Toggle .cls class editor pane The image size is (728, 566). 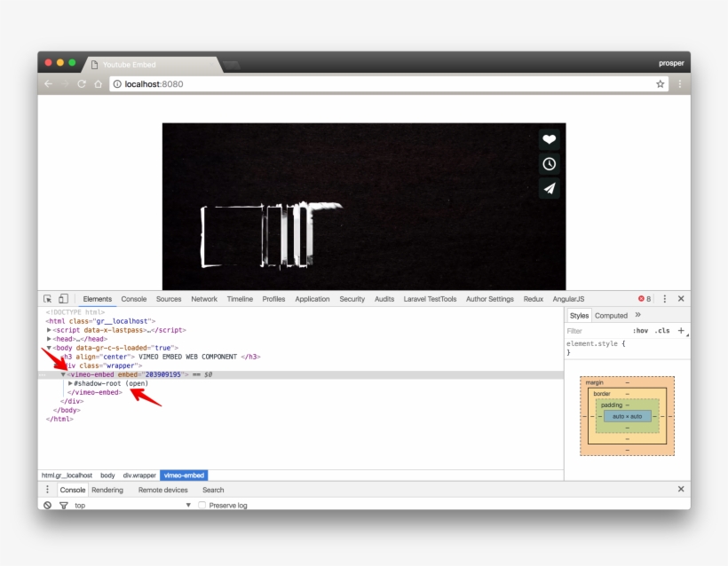[x=660, y=329]
